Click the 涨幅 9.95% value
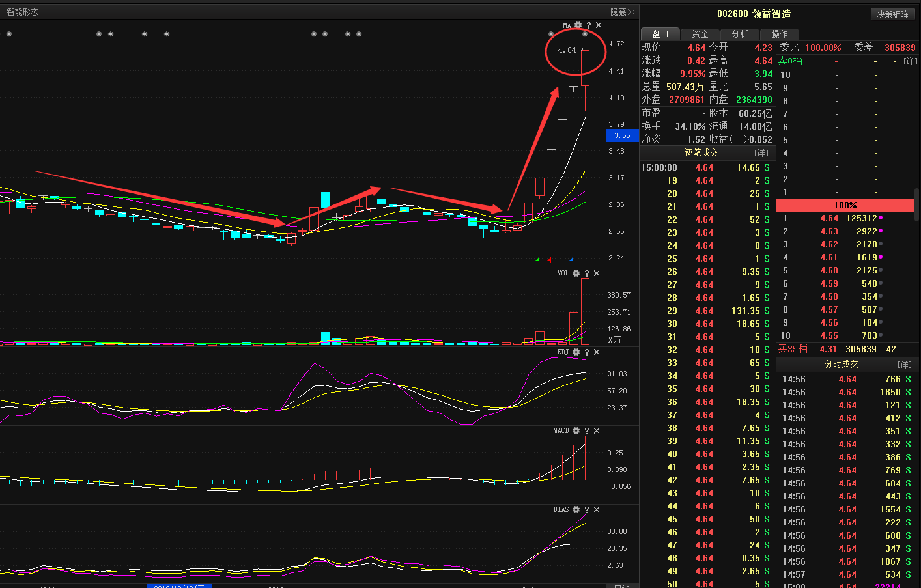 [x=692, y=74]
